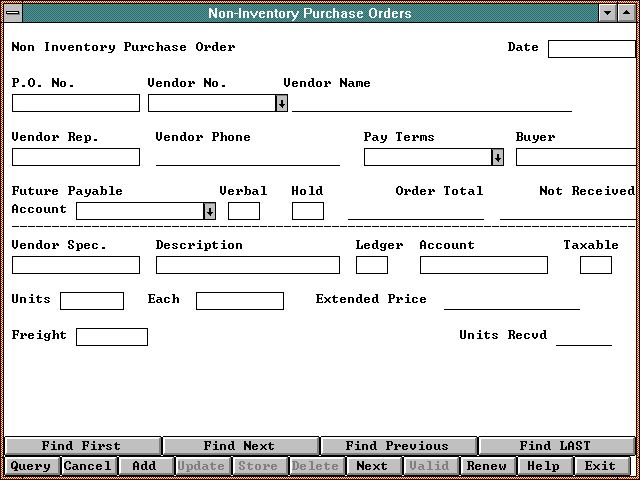Open Help from the bottom bar
The image size is (640, 480).
point(543,466)
